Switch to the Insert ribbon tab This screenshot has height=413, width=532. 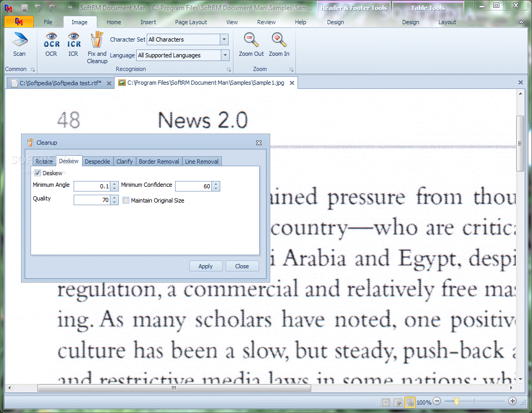click(x=148, y=22)
